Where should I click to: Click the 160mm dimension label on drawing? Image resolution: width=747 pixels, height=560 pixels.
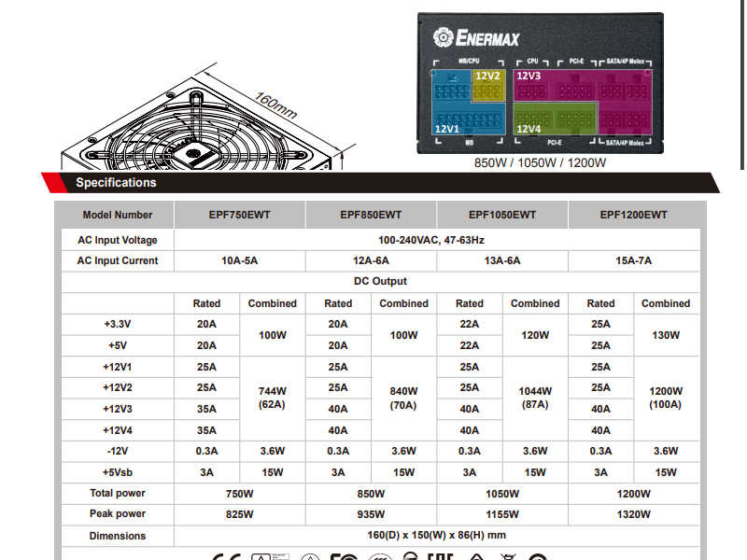pyautogui.click(x=275, y=105)
